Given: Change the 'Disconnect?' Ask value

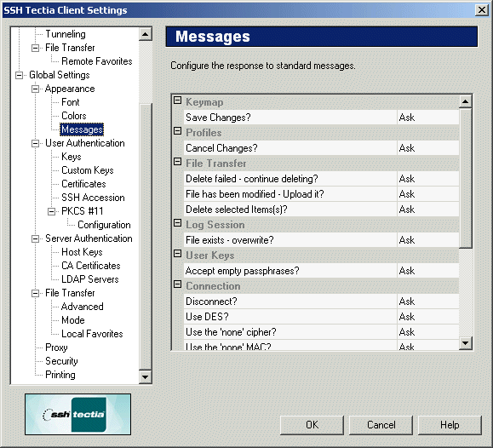Looking at the screenshot, I should pos(428,302).
